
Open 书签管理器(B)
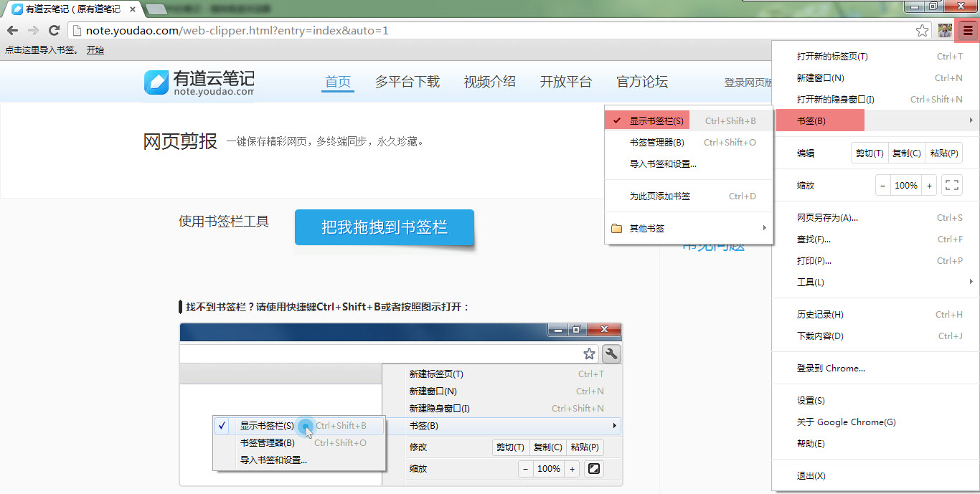(689, 142)
